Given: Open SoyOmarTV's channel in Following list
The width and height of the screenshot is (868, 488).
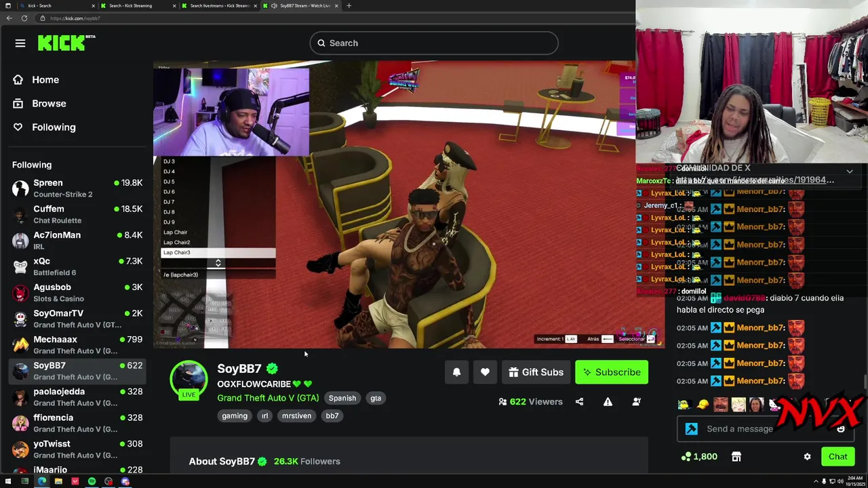Looking at the screenshot, I should [78, 319].
